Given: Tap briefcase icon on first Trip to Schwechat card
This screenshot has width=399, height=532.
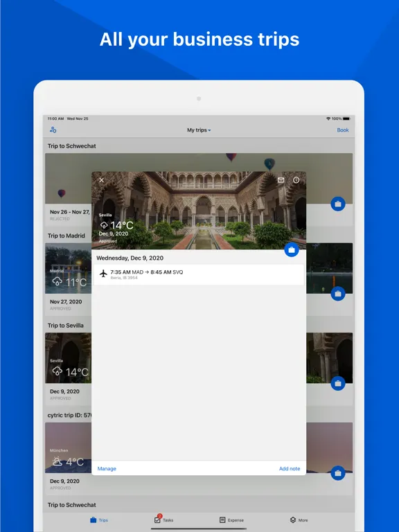Looking at the screenshot, I should click(338, 204).
